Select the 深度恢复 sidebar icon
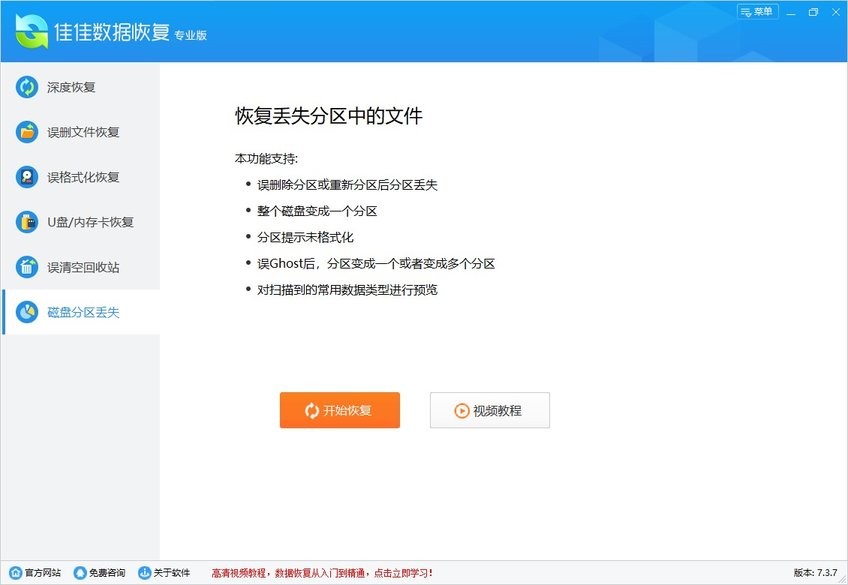 pos(27,87)
